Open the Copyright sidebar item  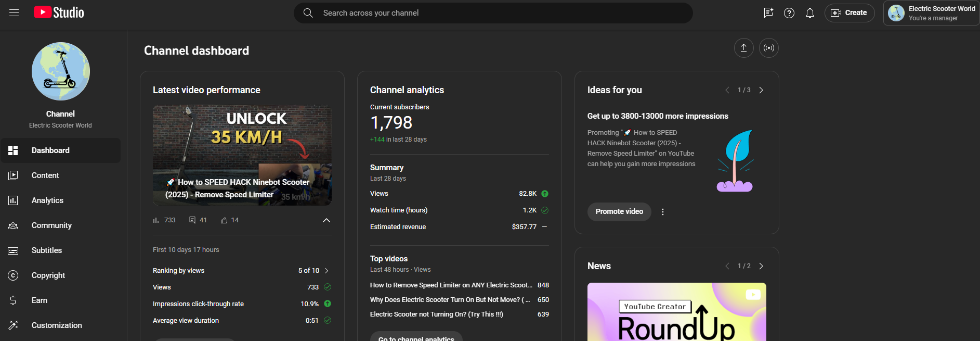61,275
